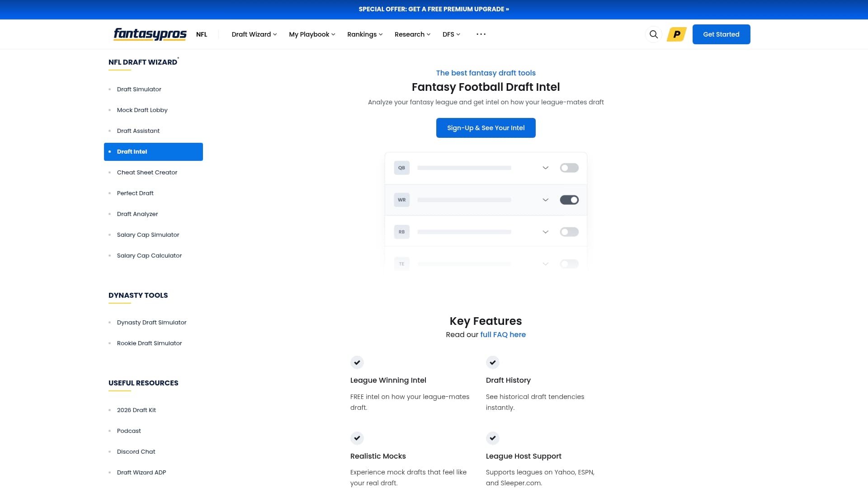868x488 pixels.
Task: Expand the WR row chevron
Action: point(546,200)
